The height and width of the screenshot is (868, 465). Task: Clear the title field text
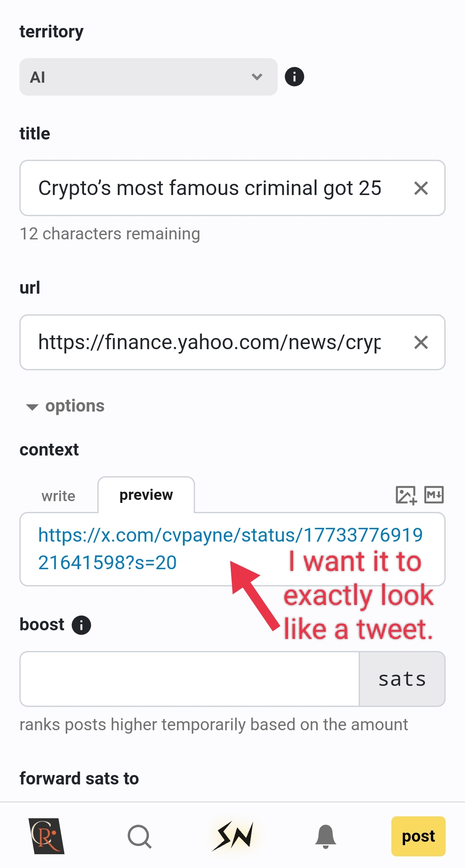point(421,188)
